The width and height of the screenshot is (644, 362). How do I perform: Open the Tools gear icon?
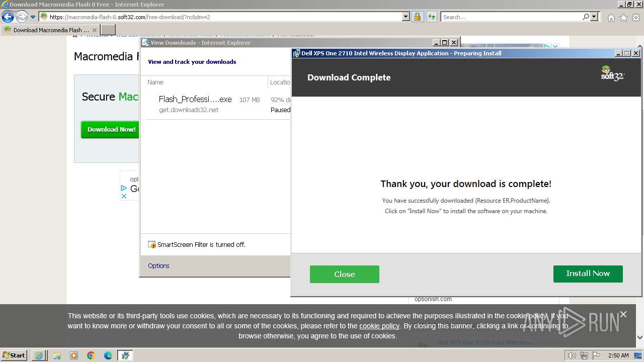(x=636, y=18)
